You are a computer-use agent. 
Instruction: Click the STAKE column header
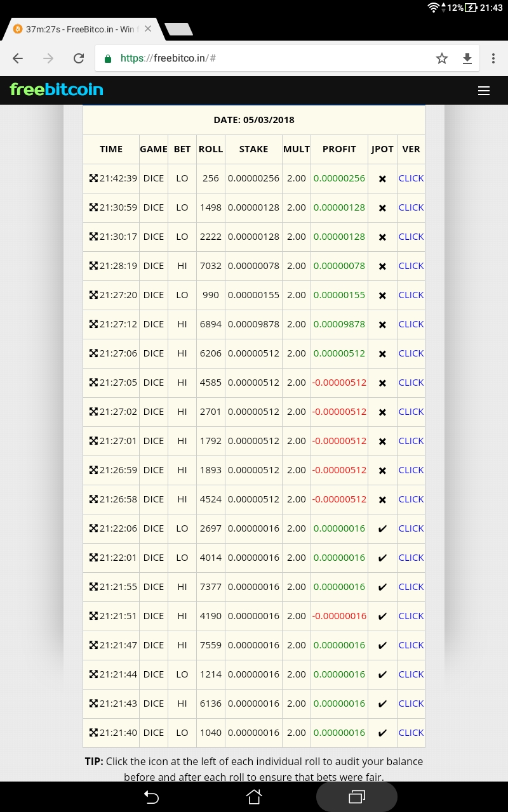[x=253, y=149]
